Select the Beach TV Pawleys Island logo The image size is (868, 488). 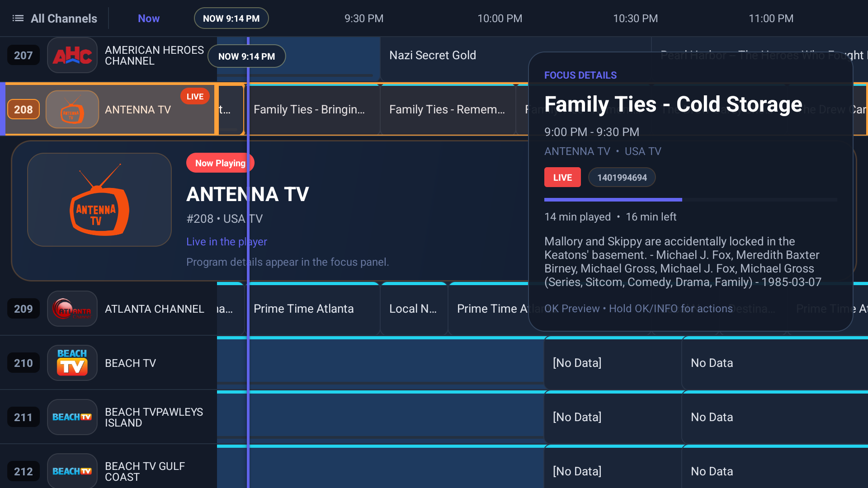point(72,417)
